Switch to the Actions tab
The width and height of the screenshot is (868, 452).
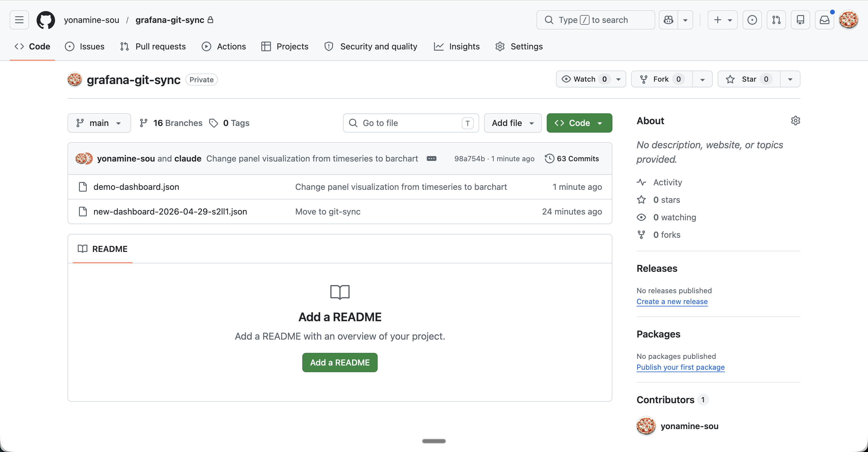pyautogui.click(x=224, y=46)
